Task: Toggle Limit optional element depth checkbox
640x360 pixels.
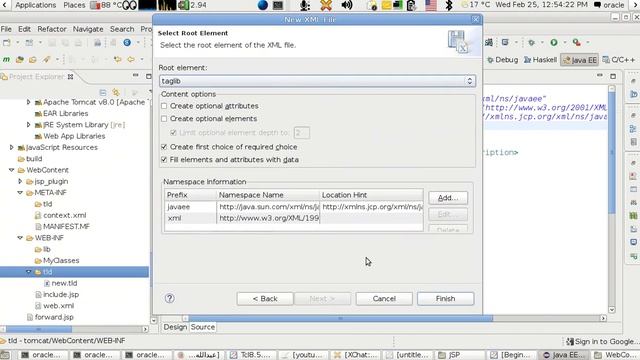Action: tap(173, 133)
